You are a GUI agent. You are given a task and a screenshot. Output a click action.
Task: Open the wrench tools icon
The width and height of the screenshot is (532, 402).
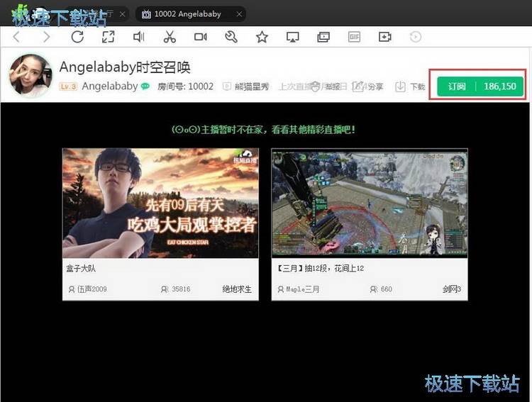tap(231, 37)
